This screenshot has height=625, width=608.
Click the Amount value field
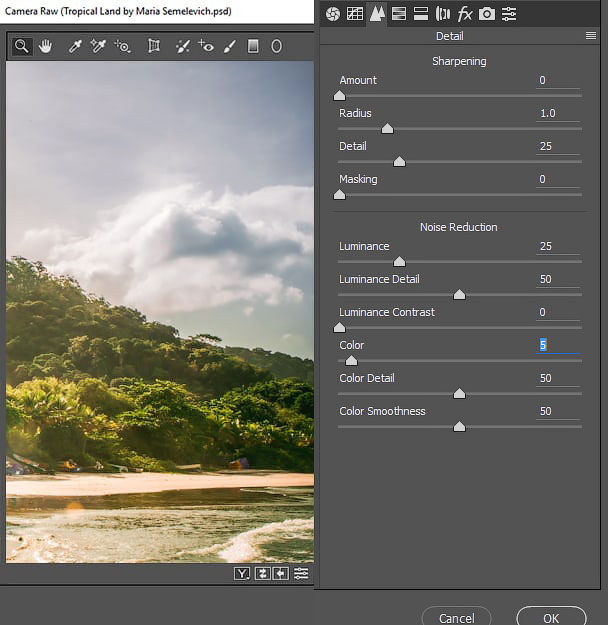point(558,81)
